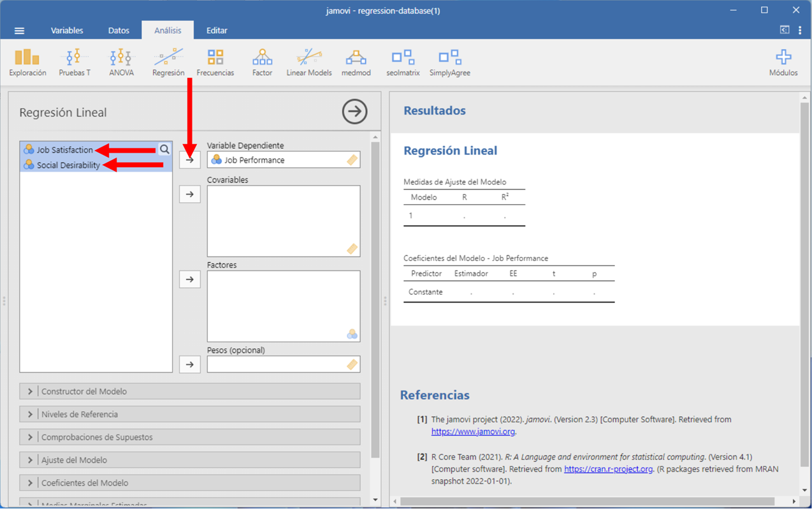
Task: Click the arrow button beside Covariables
Action: (190, 195)
